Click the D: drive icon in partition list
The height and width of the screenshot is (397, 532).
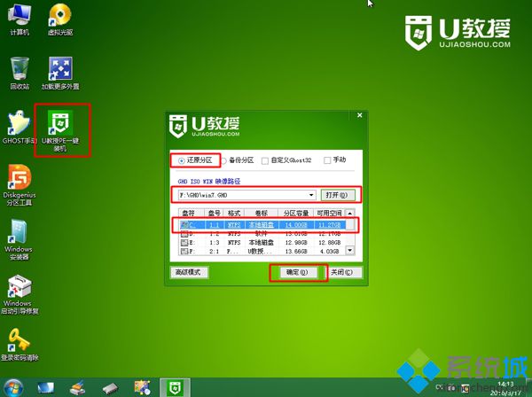click(184, 234)
